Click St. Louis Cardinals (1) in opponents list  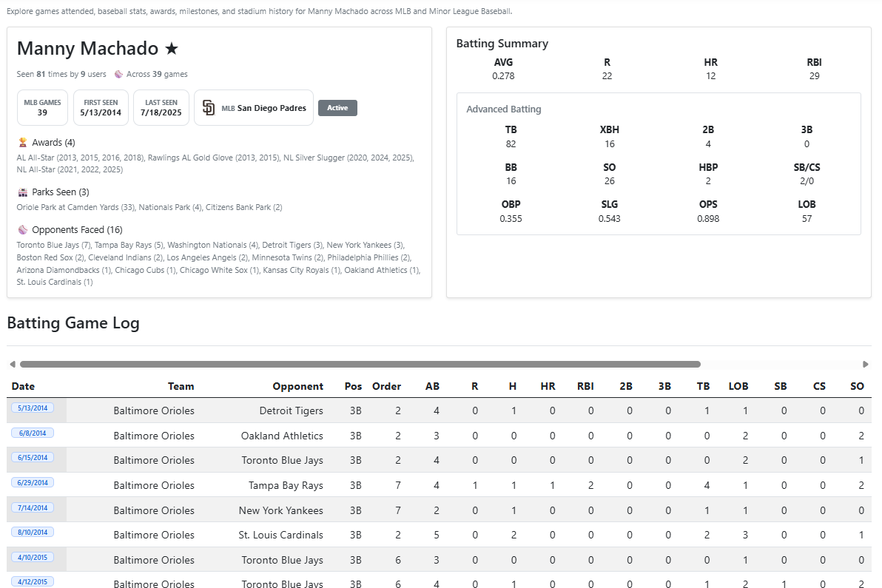(55, 283)
